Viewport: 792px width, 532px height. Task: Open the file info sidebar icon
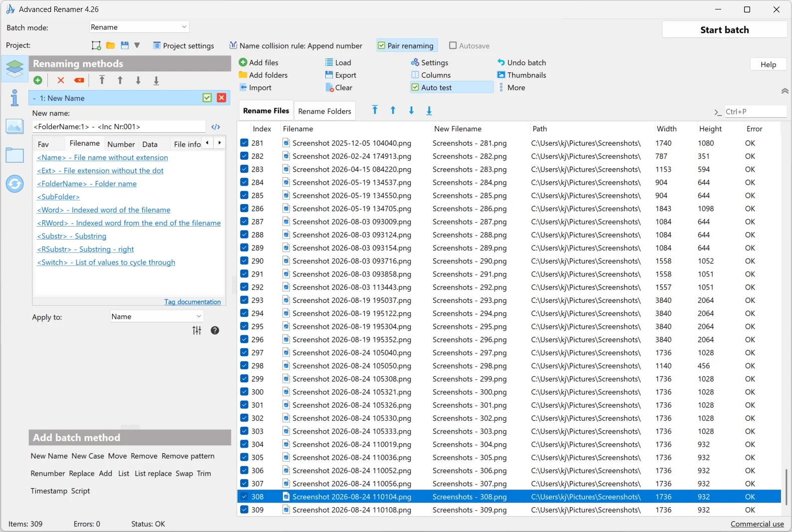[x=14, y=98]
